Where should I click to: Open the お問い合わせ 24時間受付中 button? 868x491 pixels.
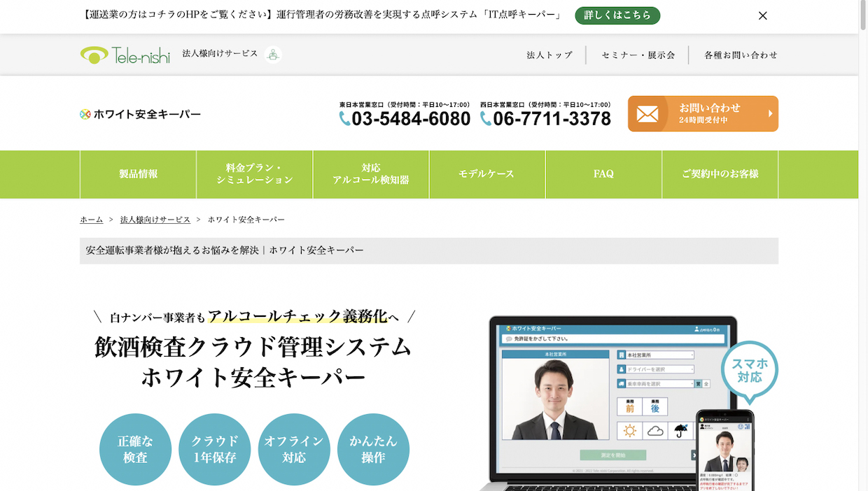coord(703,113)
